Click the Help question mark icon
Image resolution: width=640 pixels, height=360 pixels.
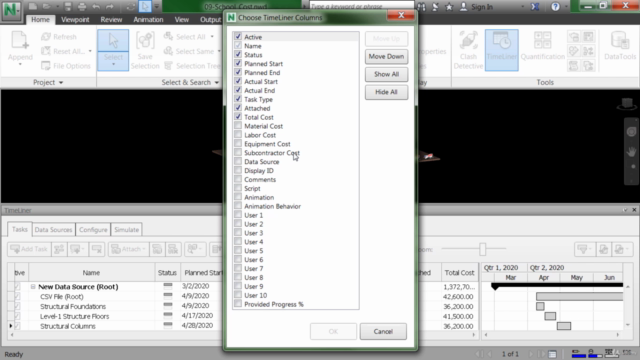(555, 7)
